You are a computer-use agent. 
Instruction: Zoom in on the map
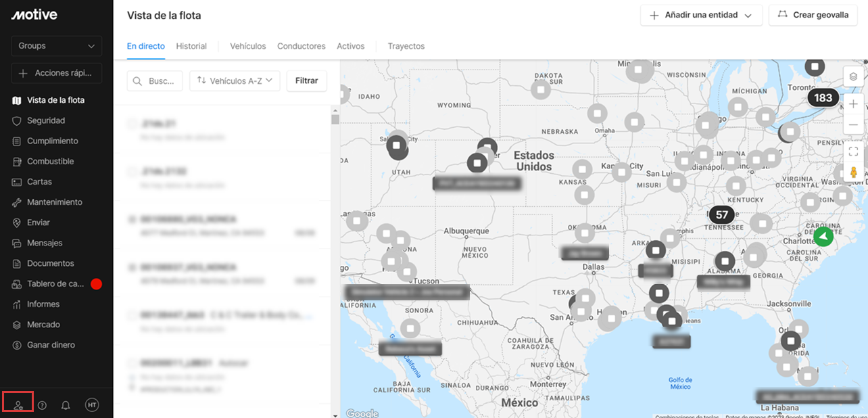(853, 104)
